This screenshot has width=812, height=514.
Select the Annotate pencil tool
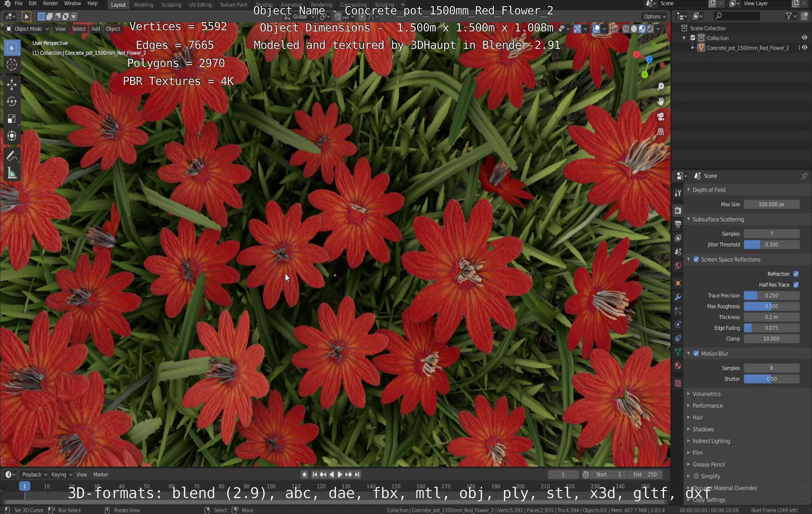pos(12,156)
